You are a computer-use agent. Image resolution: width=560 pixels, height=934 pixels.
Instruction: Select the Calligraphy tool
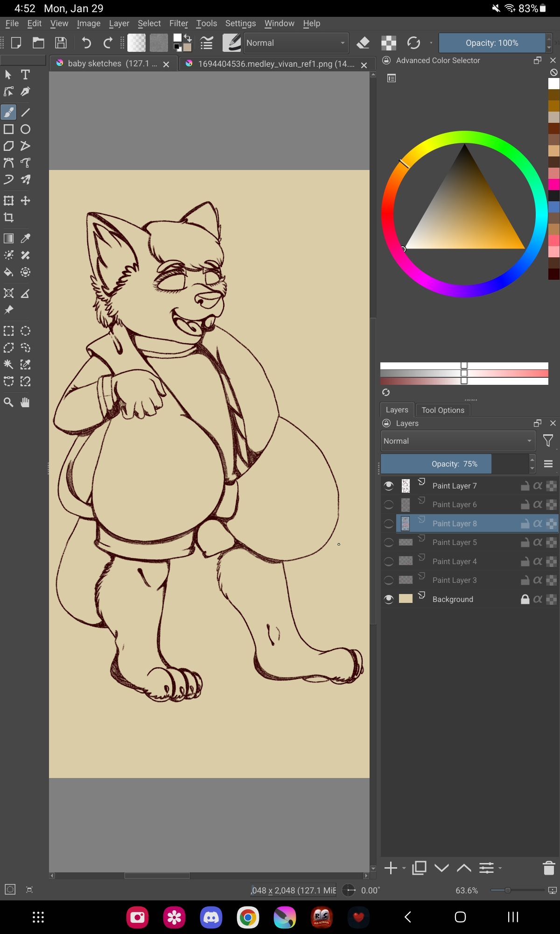click(x=26, y=92)
